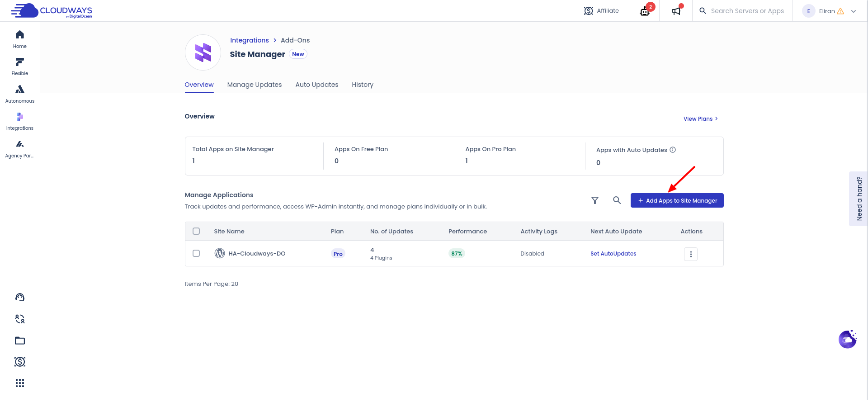Click the account warning triangle icon
The width and height of the screenshot is (868, 403).
pos(840,11)
